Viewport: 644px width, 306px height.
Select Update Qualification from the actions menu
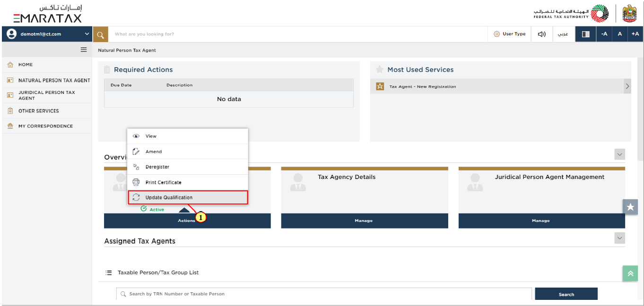tap(188, 197)
